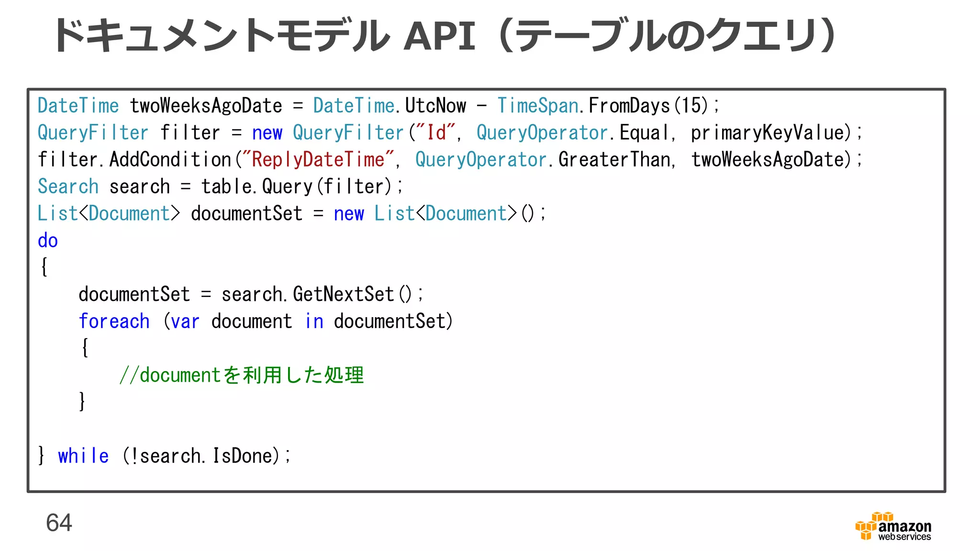Image resolution: width=980 pixels, height=551 pixels.
Task: Click 'search.GetNextSet()' call
Action: 316,294
